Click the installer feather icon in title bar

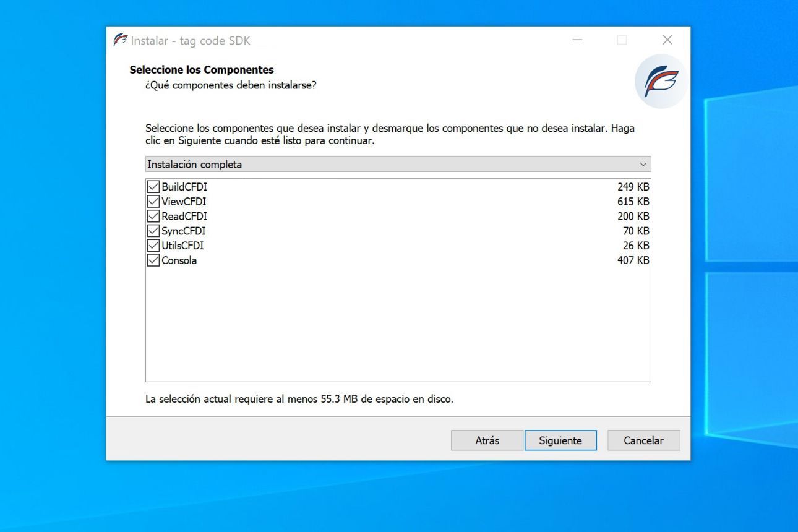tap(120, 40)
